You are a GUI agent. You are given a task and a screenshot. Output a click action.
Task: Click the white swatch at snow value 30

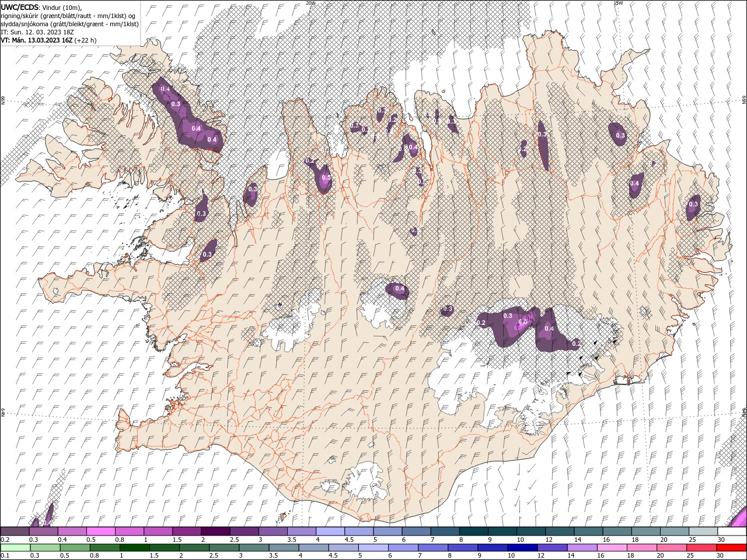point(732,531)
